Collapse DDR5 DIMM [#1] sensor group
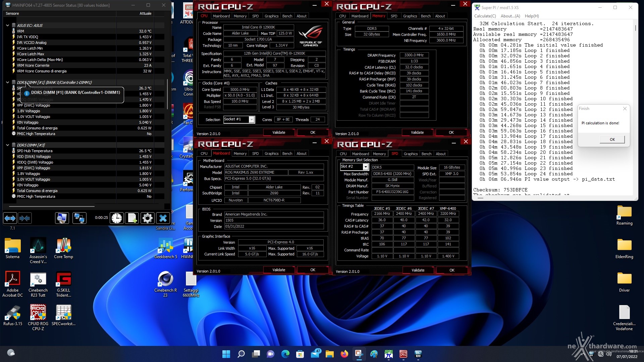 tap(7, 82)
